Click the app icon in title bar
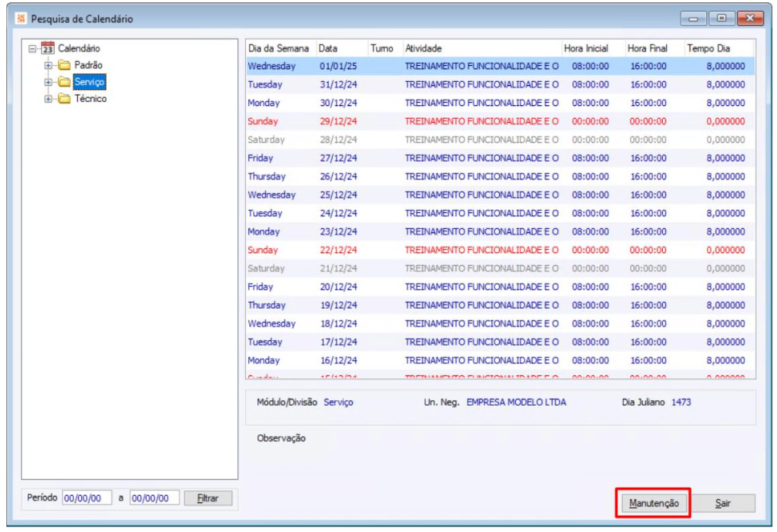The width and height of the screenshot is (777, 532). tap(21, 18)
